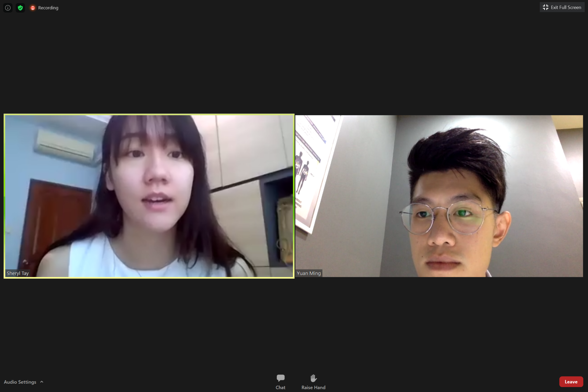588x392 pixels.
Task: Click the green encryption shield icon
Action: coord(20,8)
